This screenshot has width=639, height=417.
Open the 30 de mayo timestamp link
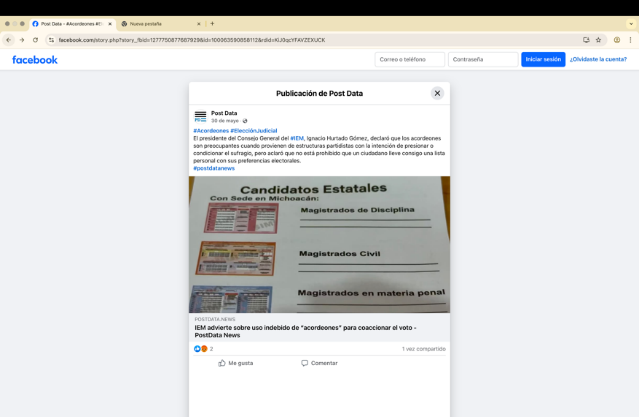[225, 121]
